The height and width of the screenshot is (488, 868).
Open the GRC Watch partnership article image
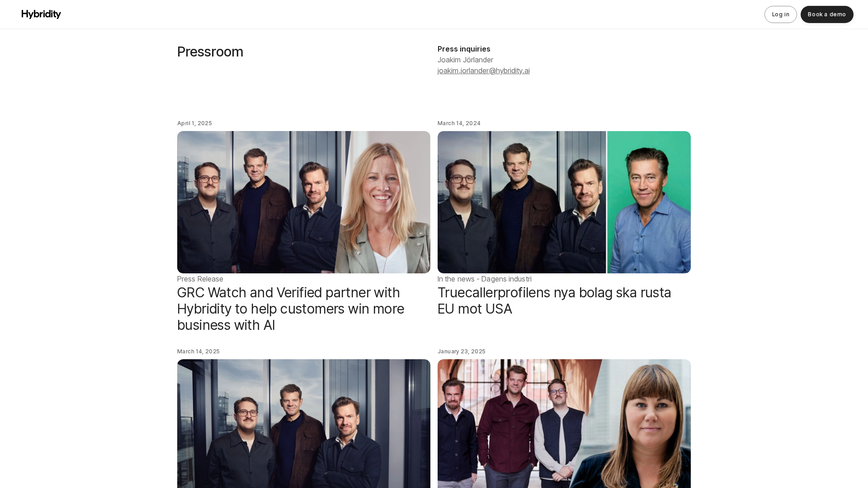click(x=304, y=202)
